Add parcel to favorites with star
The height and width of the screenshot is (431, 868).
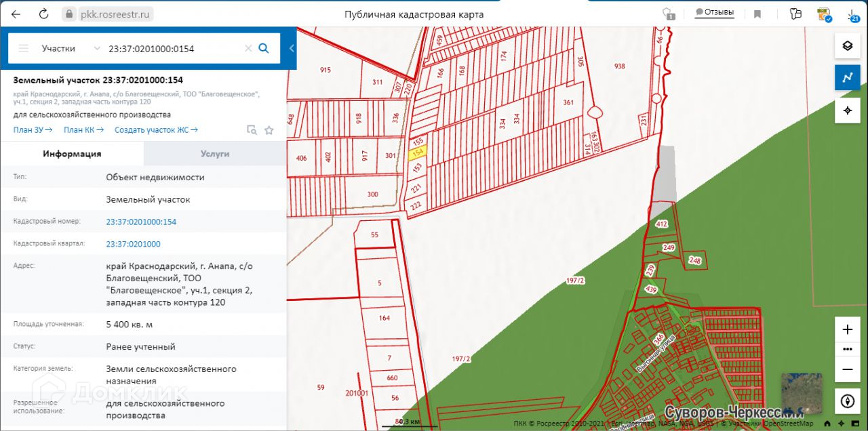269,130
